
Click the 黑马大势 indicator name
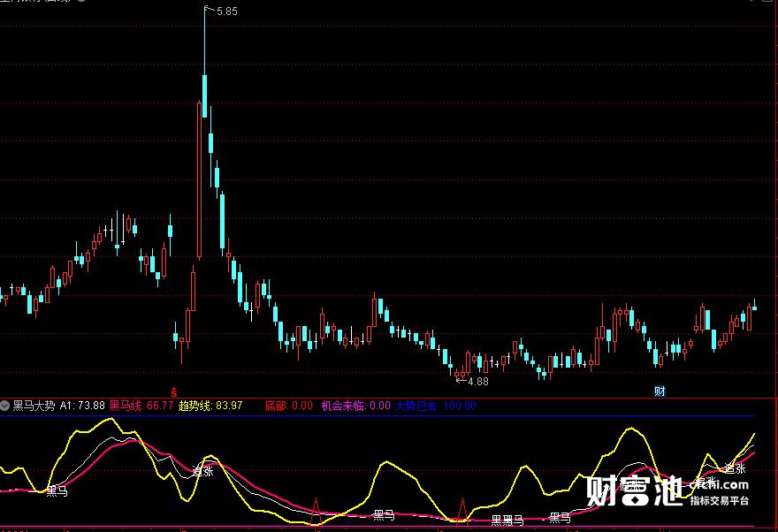34,406
